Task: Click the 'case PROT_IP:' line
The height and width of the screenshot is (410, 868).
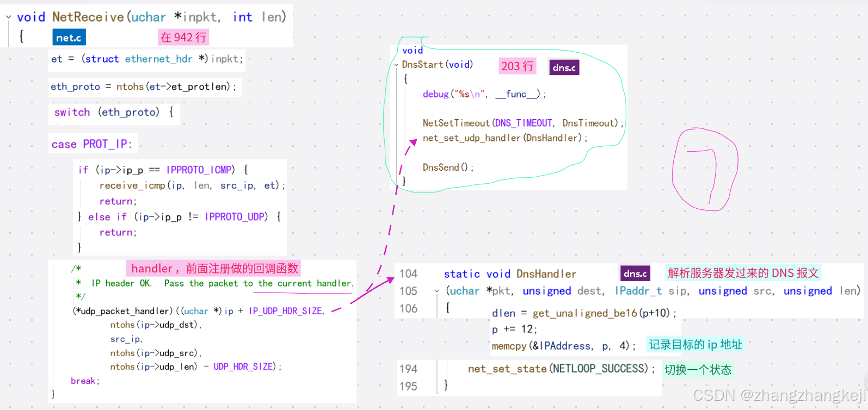Action: click(91, 144)
